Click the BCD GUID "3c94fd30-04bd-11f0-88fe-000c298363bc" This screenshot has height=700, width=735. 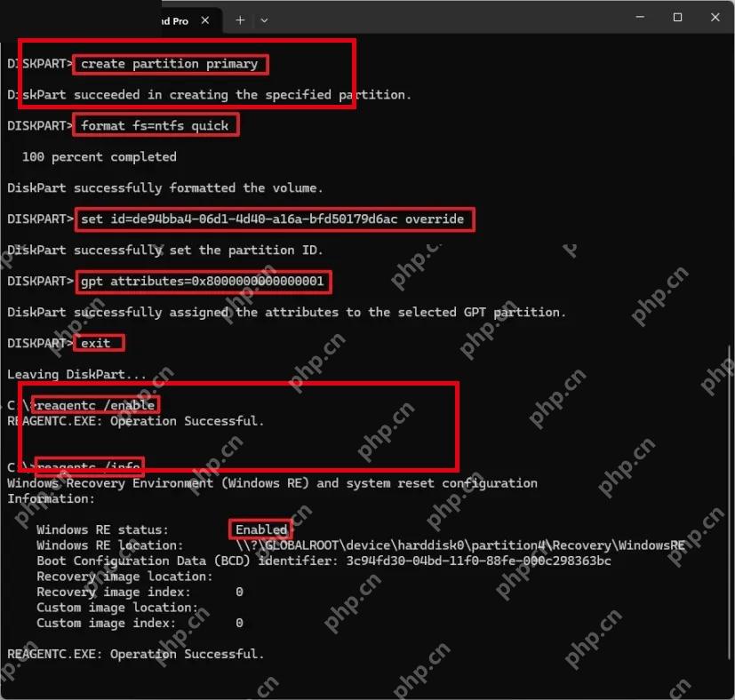point(478,561)
